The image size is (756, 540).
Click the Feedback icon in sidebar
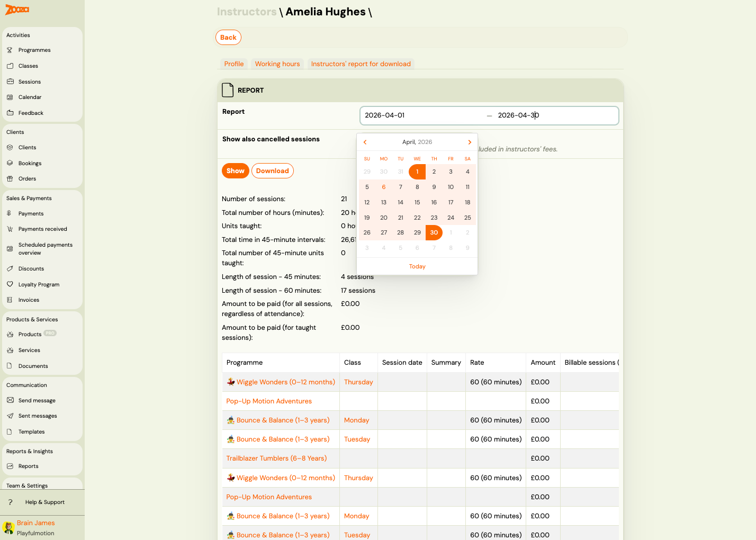(x=10, y=113)
